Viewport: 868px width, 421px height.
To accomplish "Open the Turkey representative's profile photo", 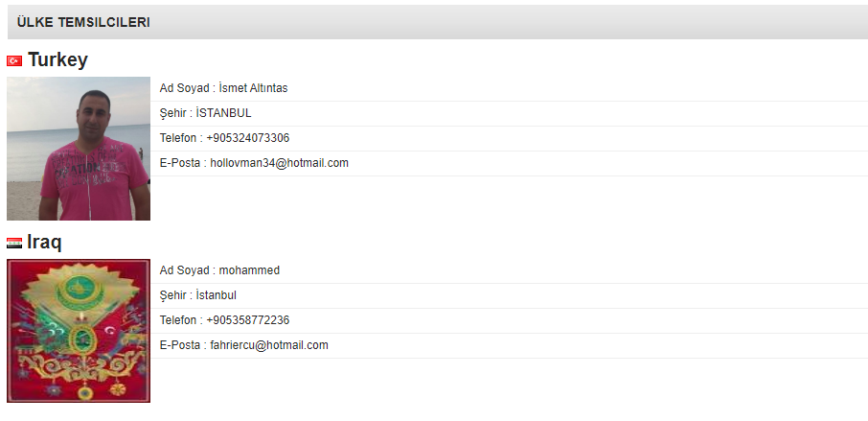I will (x=79, y=149).
